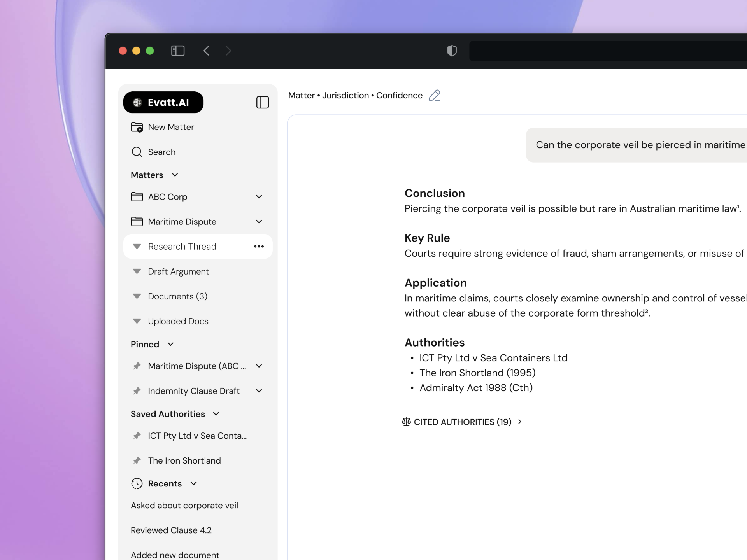Toggle the browser sidebar icon in title bar
Viewport: 747px width, 560px height.
click(x=178, y=51)
